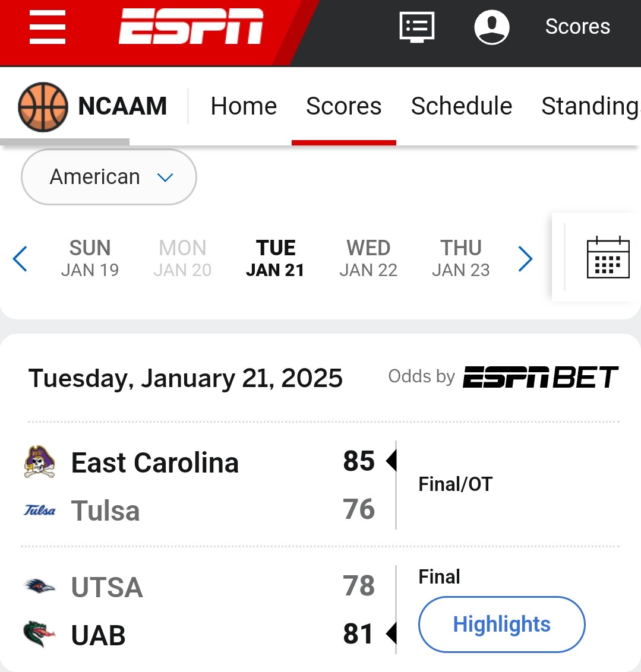
Task: Switch to the Home tab
Action: click(244, 106)
